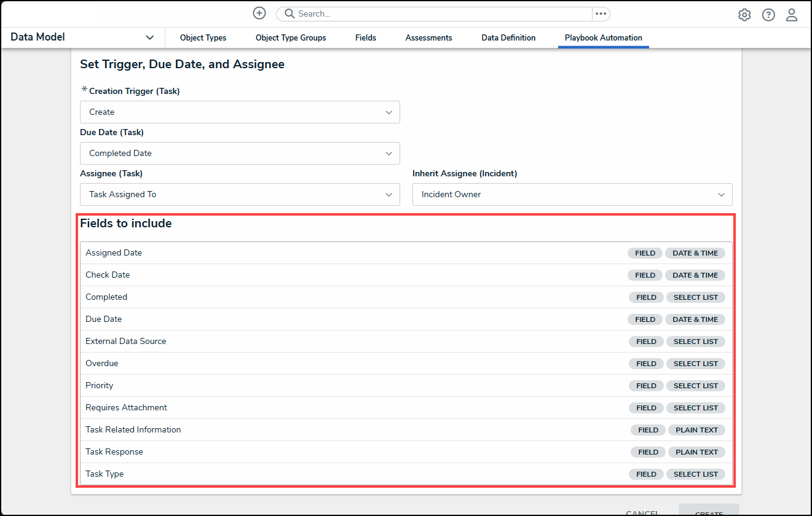The height and width of the screenshot is (516, 812).
Task: Pick the Overdue field row
Action: pos(406,364)
